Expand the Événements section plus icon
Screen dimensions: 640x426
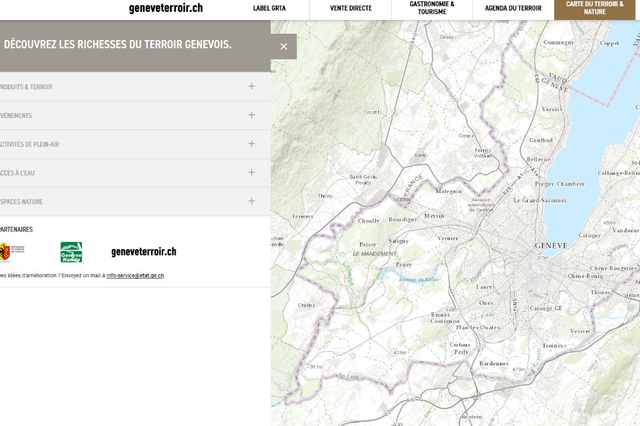251,115
